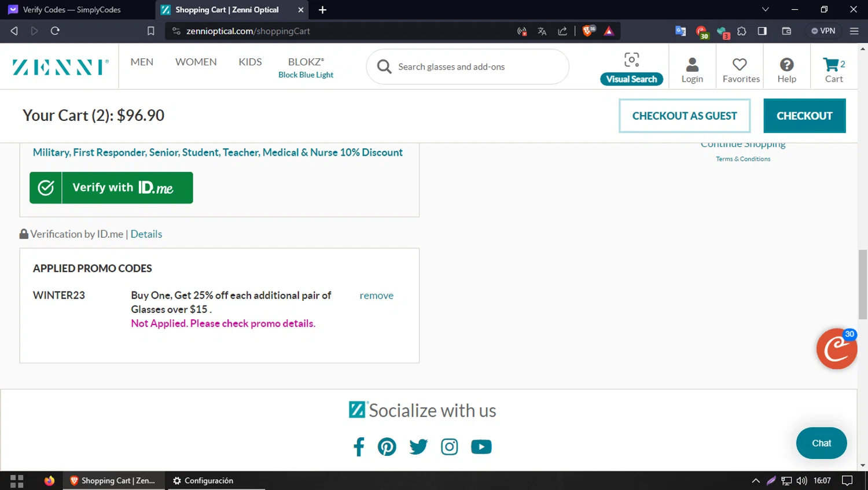Screen dimensions: 868x490
Task: Reload the current page
Action: click(x=55, y=31)
